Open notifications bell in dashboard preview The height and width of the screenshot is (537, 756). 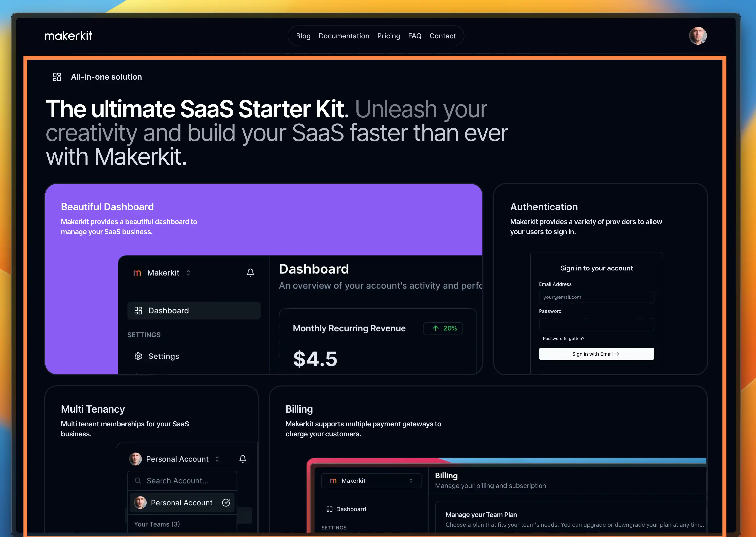click(250, 273)
